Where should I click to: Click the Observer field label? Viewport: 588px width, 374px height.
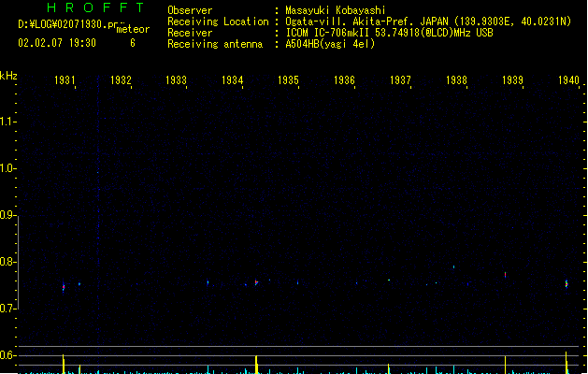[190, 10]
